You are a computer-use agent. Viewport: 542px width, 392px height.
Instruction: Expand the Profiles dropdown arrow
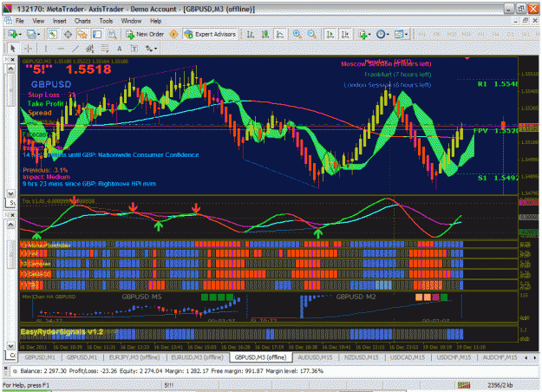[38, 35]
